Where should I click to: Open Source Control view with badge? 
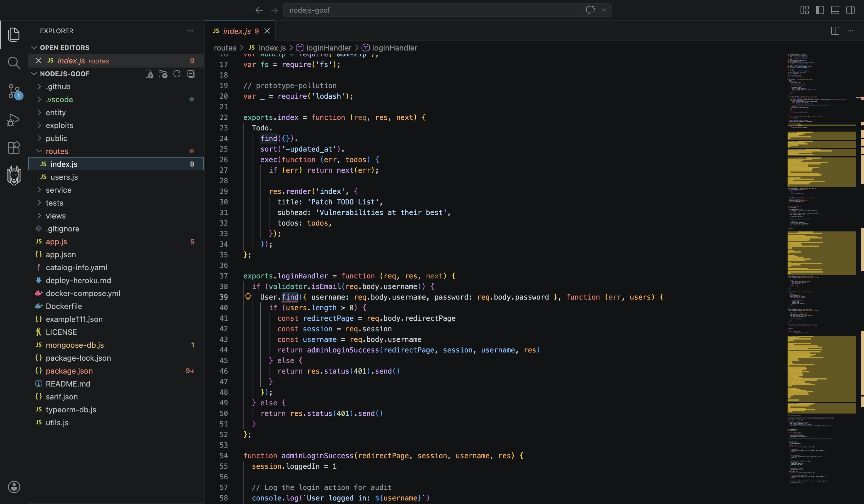click(x=14, y=91)
